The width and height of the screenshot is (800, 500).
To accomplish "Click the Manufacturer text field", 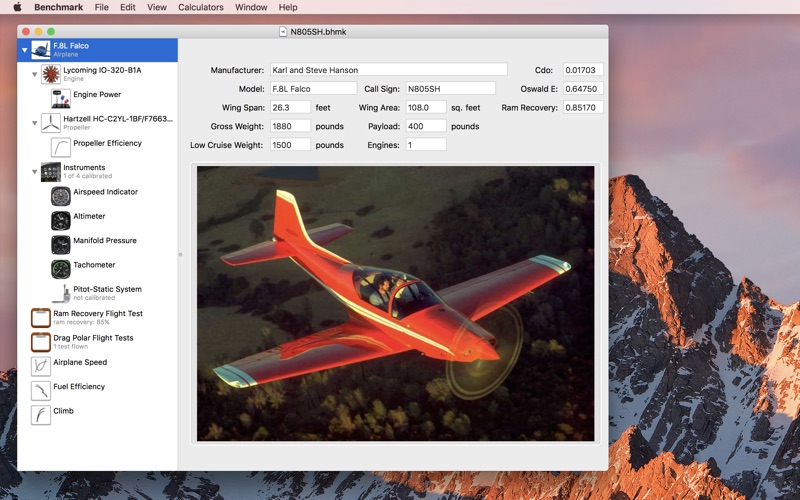I will click(388, 70).
